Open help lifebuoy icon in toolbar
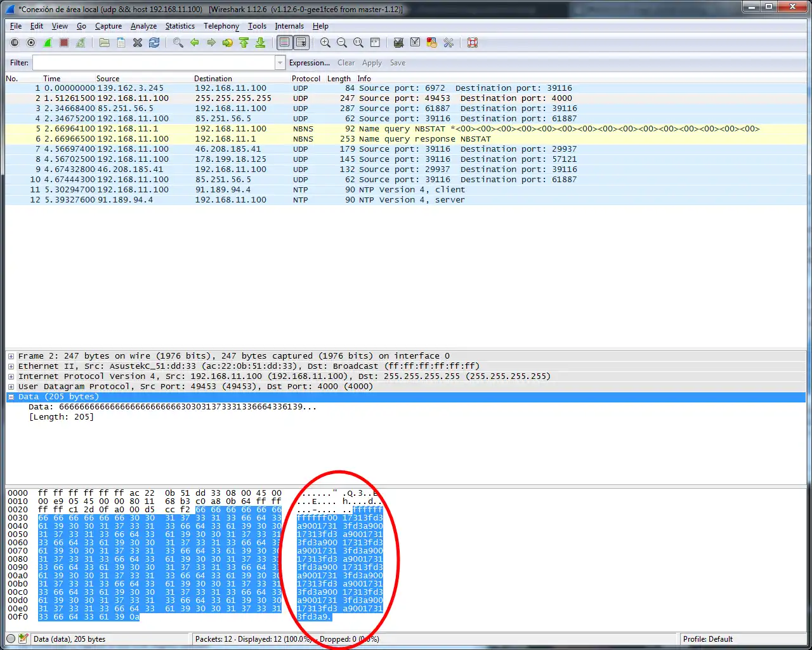 [473, 43]
